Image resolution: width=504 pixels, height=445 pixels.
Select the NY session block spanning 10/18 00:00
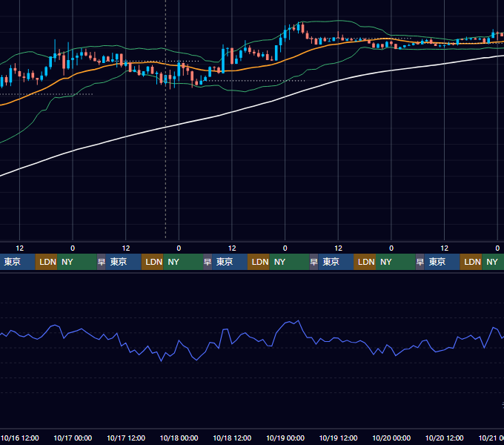click(183, 262)
